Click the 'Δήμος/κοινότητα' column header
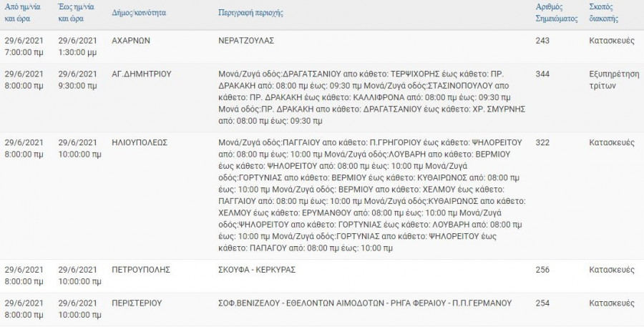 pos(140,14)
